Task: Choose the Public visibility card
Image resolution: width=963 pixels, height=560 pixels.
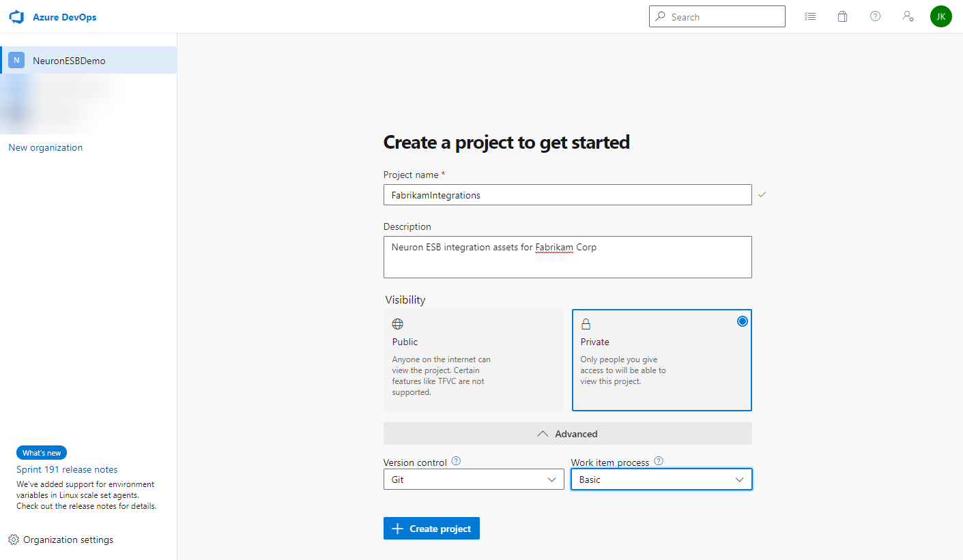Action: [x=474, y=360]
